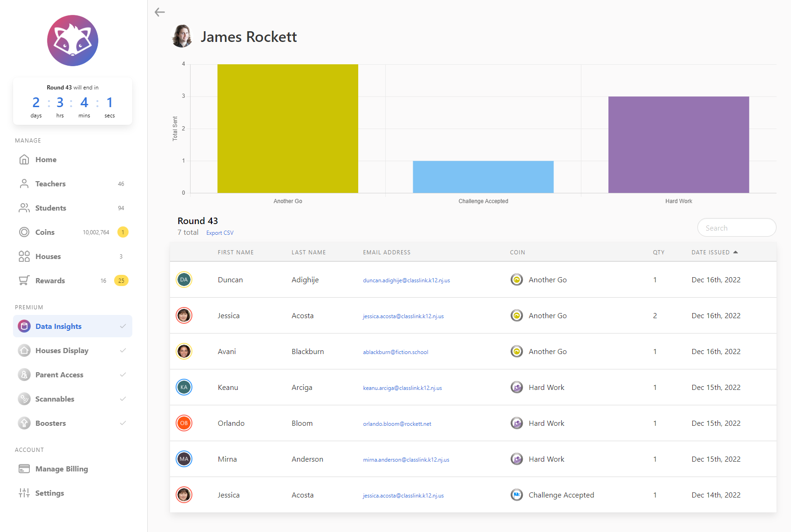
Task: Click the back arrow icon
Action: tap(160, 12)
